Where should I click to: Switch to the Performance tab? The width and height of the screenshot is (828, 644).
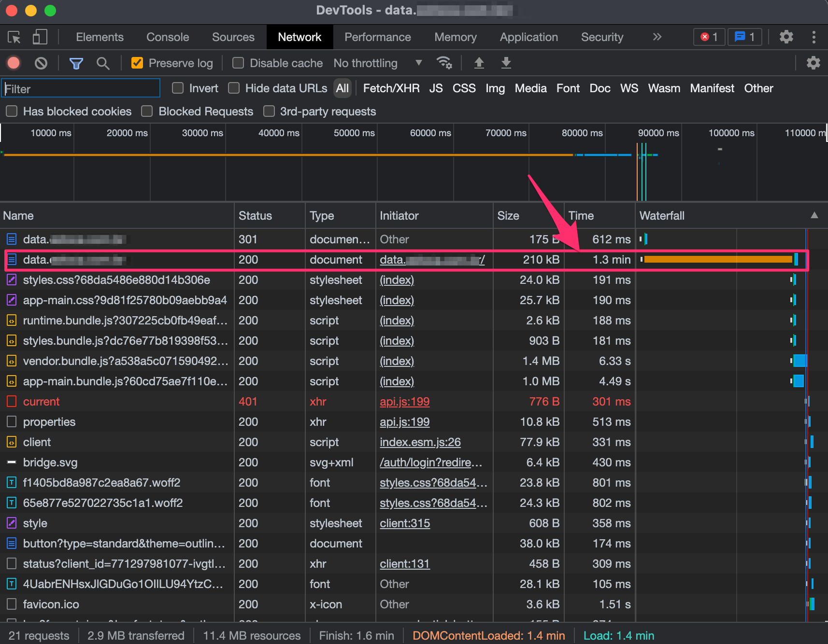pyautogui.click(x=378, y=37)
